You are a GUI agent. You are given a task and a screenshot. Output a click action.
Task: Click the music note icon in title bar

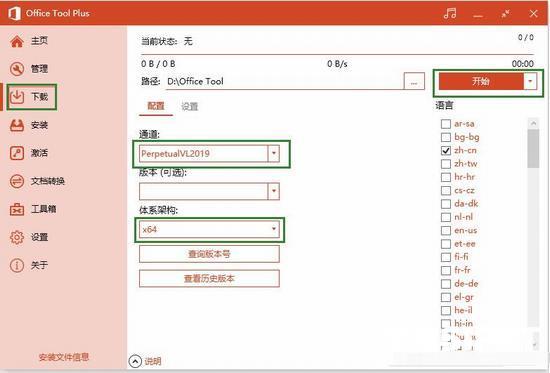(x=450, y=14)
